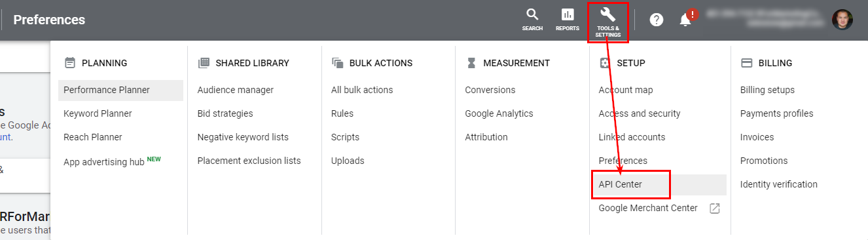Click the Tools & Settings wrench icon
Image resolution: width=868 pixels, height=240 pixels.
point(607,14)
